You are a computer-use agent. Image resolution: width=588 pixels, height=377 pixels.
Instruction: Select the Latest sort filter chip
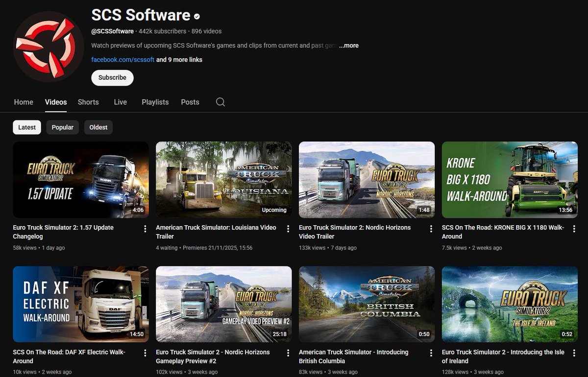[27, 127]
